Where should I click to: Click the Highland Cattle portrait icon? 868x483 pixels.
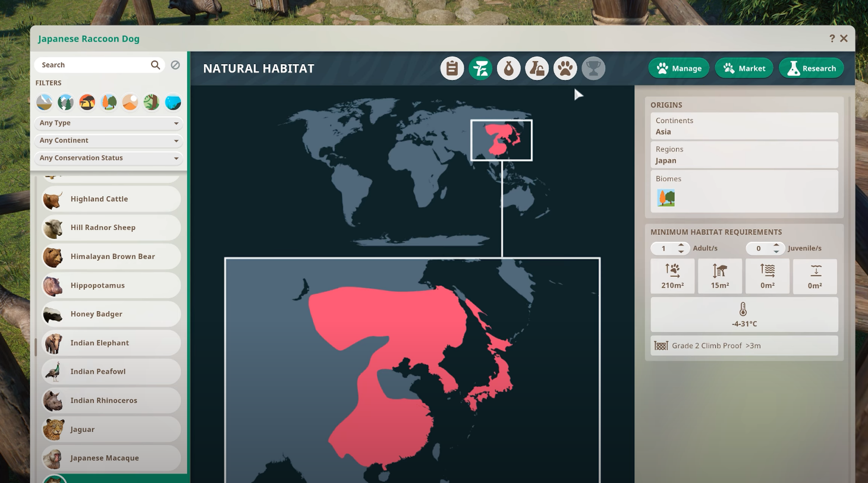[53, 199]
